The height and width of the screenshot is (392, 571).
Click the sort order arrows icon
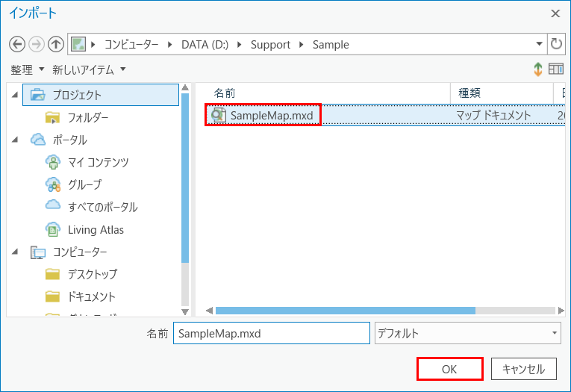pyautogui.click(x=537, y=69)
